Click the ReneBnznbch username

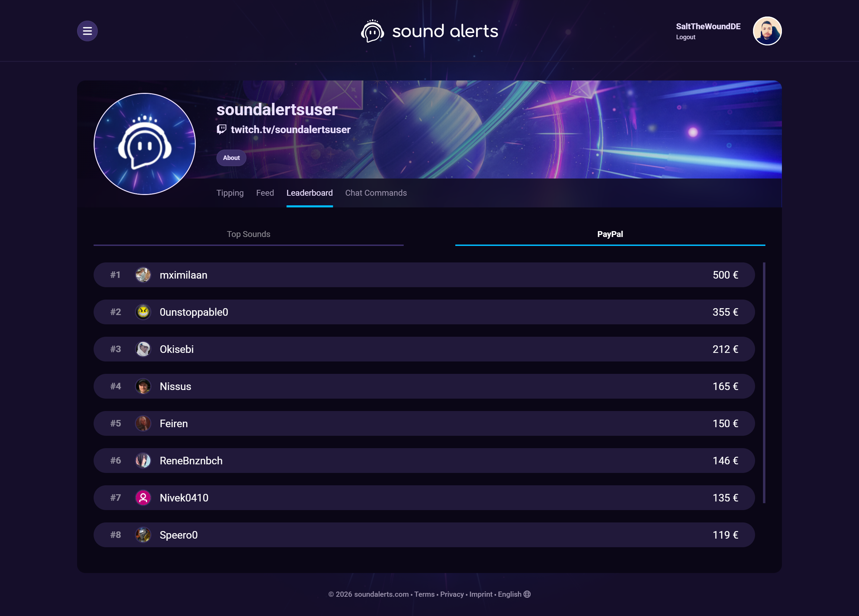[191, 461]
